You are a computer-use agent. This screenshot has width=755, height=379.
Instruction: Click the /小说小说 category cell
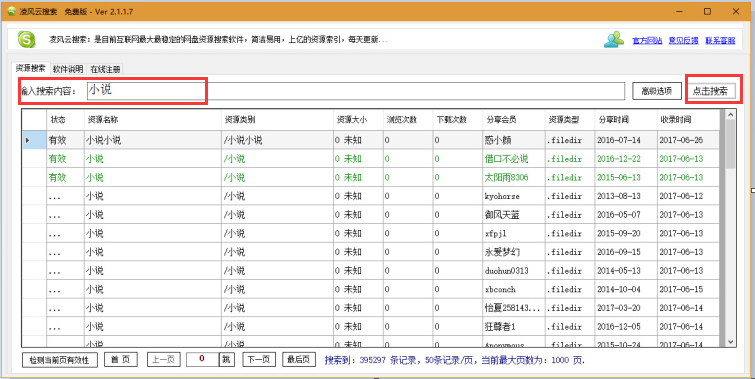277,141
